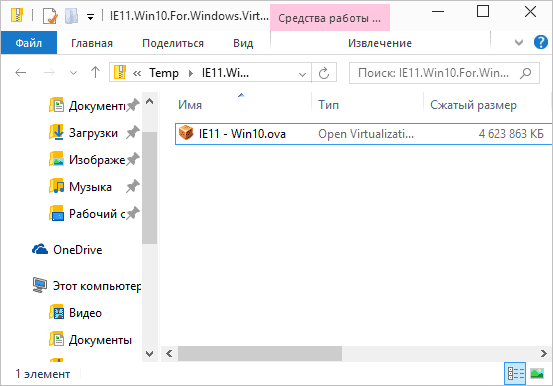Go back with the left arrow
Viewport: 553px width, 386px height.
[21, 73]
